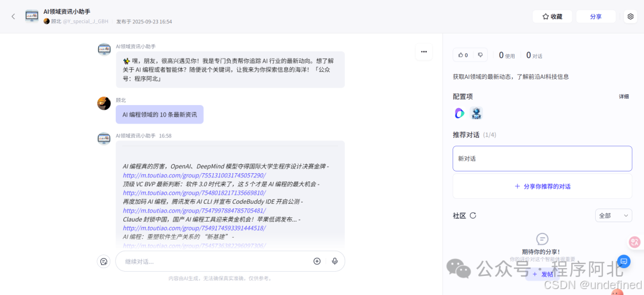The width and height of the screenshot is (644, 295).
Task: Click the first purple model config icon
Action: tap(460, 113)
